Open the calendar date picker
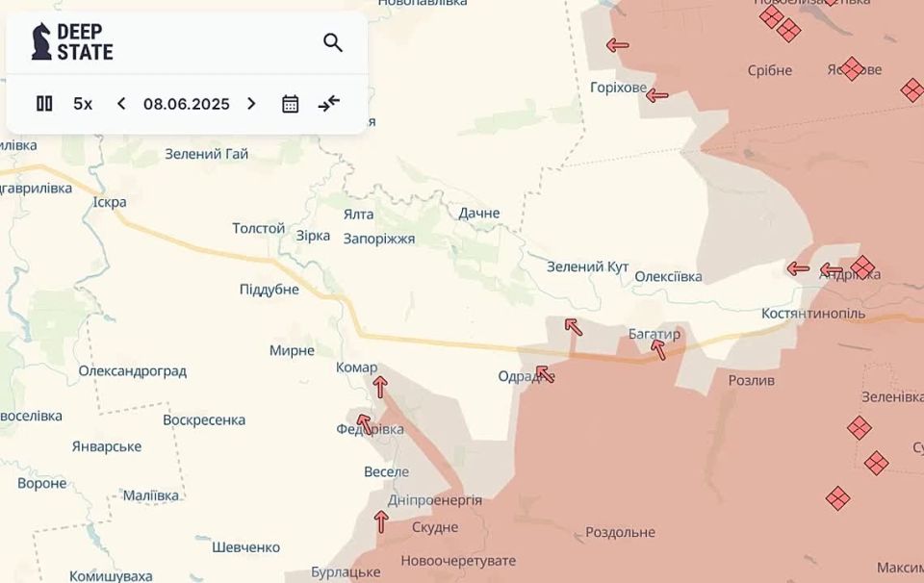The height and width of the screenshot is (583, 924). pyautogui.click(x=290, y=104)
